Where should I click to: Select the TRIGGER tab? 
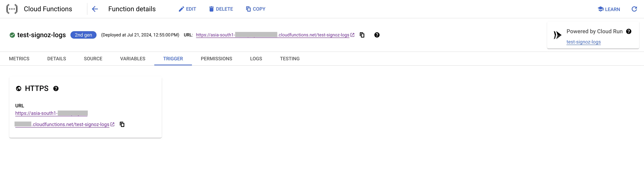click(x=173, y=59)
